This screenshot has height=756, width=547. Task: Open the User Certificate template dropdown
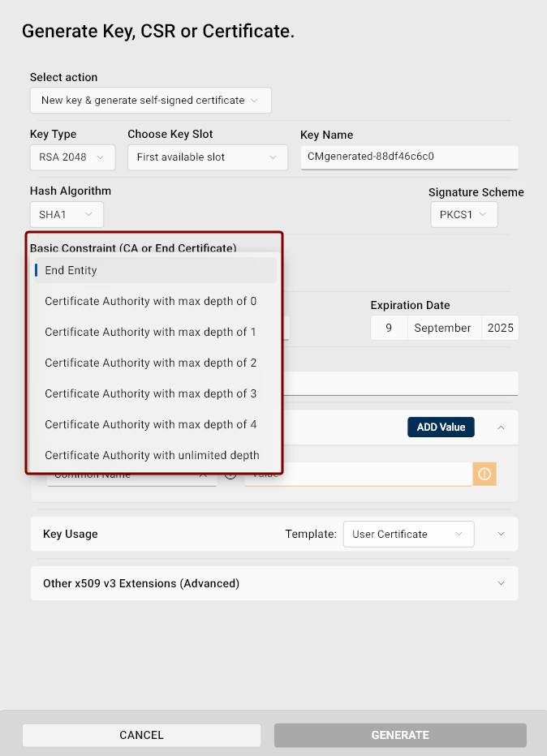(x=408, y=534)
